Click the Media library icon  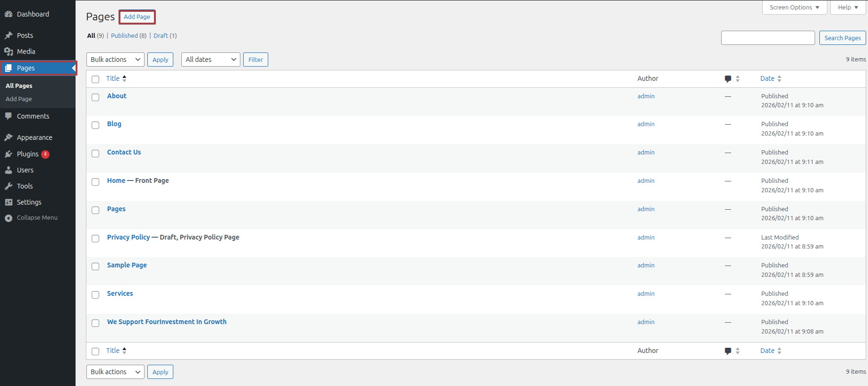[9, 51]
